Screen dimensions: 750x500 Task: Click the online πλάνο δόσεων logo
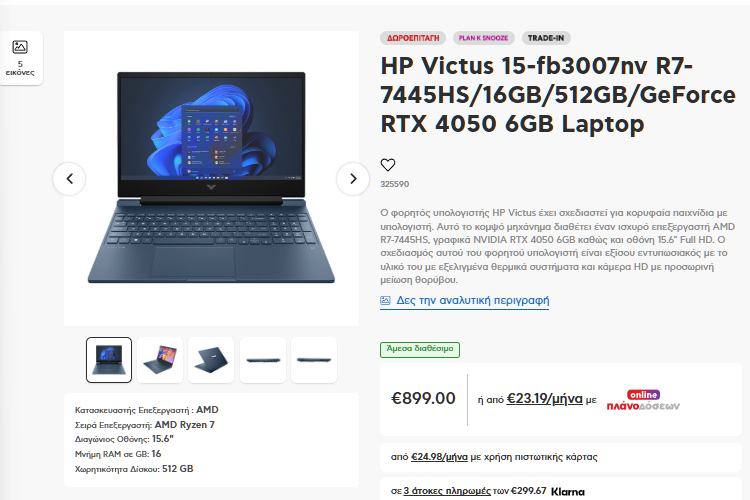pyautogui.click(x=643, y=400)
